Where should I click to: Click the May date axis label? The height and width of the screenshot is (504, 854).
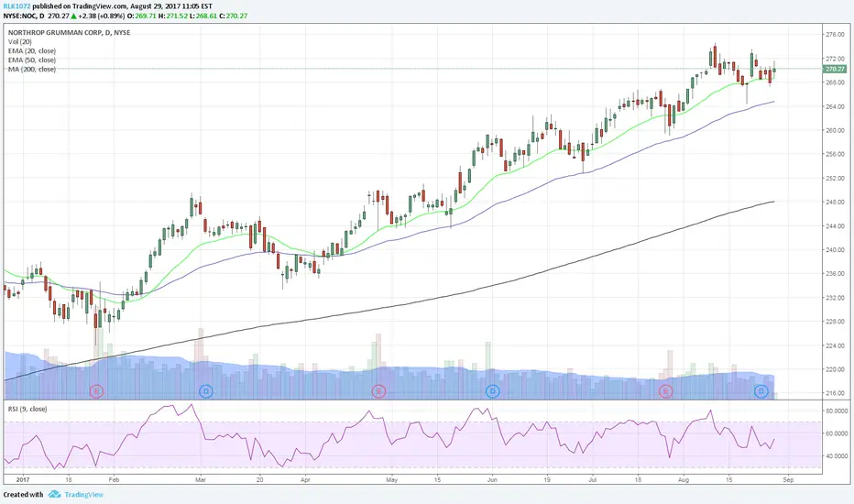click(x=391, y=480)
